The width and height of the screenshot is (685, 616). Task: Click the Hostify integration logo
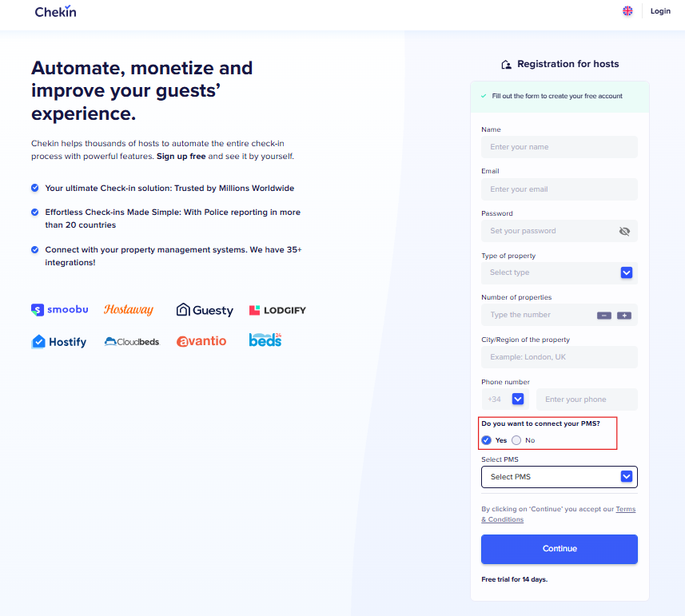[x=59, y=341]
